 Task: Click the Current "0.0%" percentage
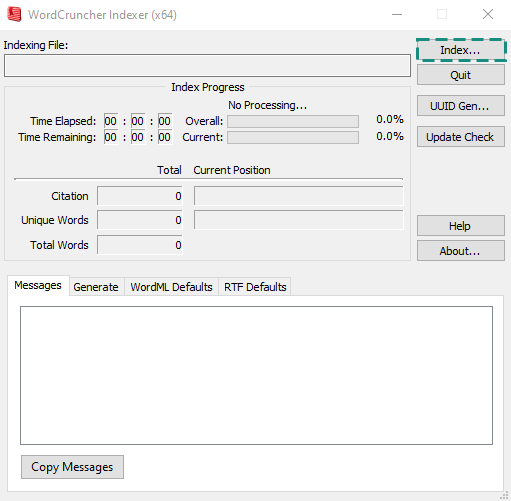coord(390,136)
